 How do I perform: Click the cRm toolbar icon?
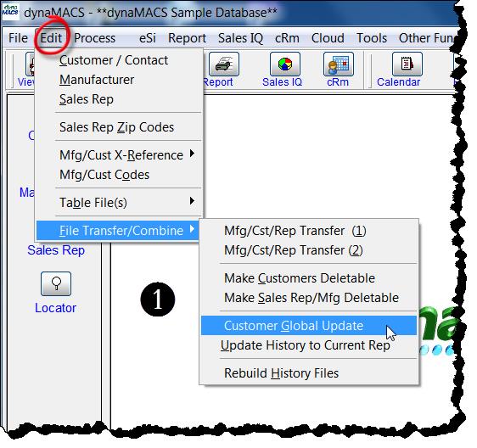click(339, 64)
